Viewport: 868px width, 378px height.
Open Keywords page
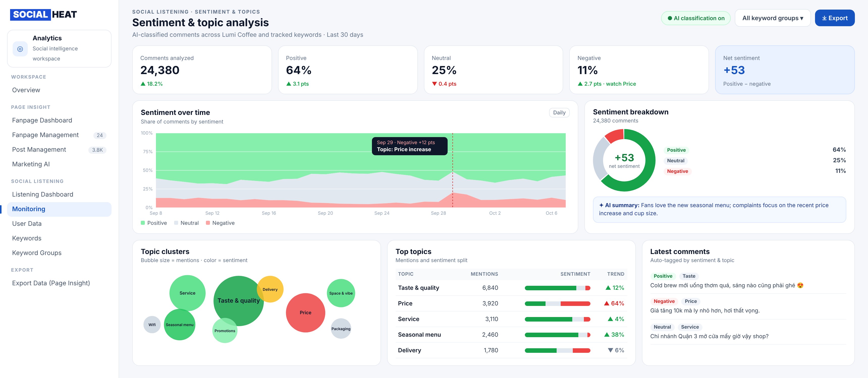click(x=59, y=238)
